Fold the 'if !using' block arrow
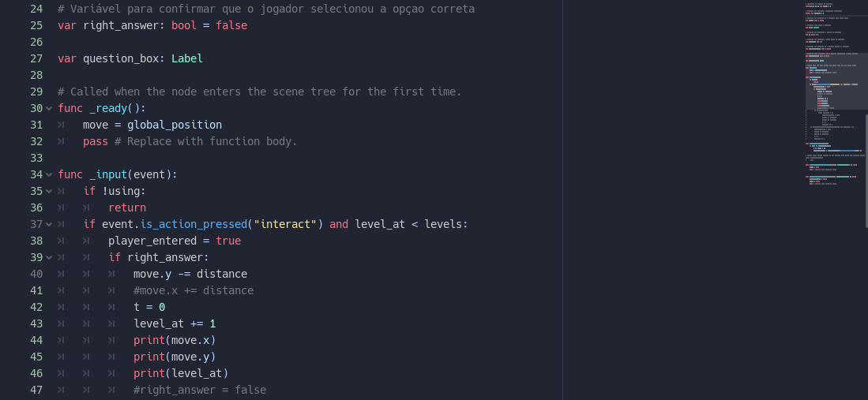 pos(49,192)
